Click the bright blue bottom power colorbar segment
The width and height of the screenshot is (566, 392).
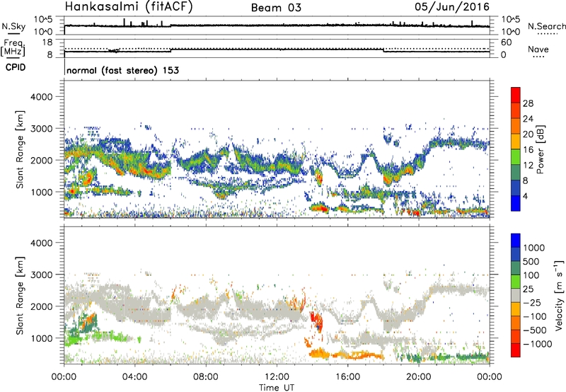point(516,204)
